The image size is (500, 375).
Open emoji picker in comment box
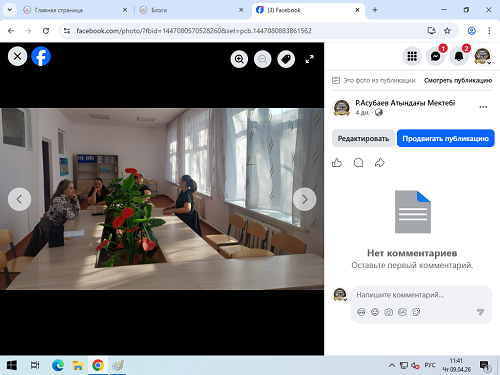point(375,312)
